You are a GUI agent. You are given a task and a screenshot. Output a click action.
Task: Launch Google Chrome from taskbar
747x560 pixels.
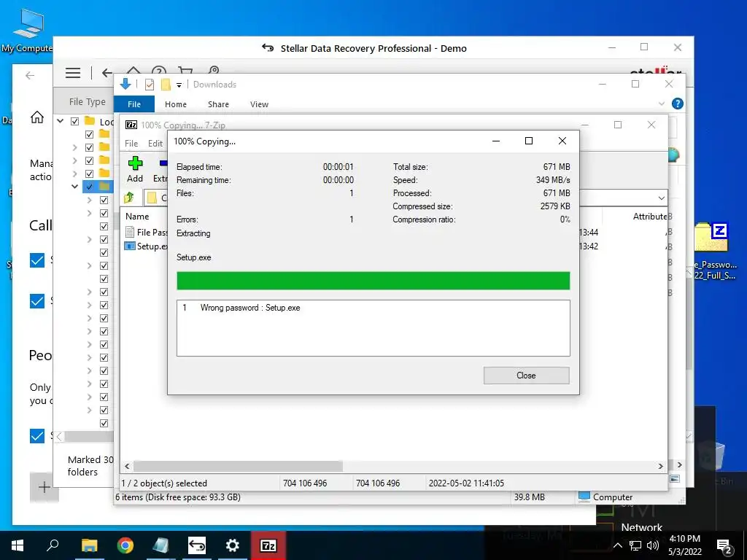coord(125,545)
